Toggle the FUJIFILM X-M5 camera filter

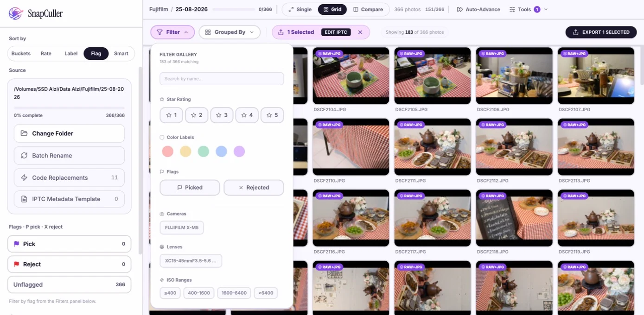coord(182,228)
